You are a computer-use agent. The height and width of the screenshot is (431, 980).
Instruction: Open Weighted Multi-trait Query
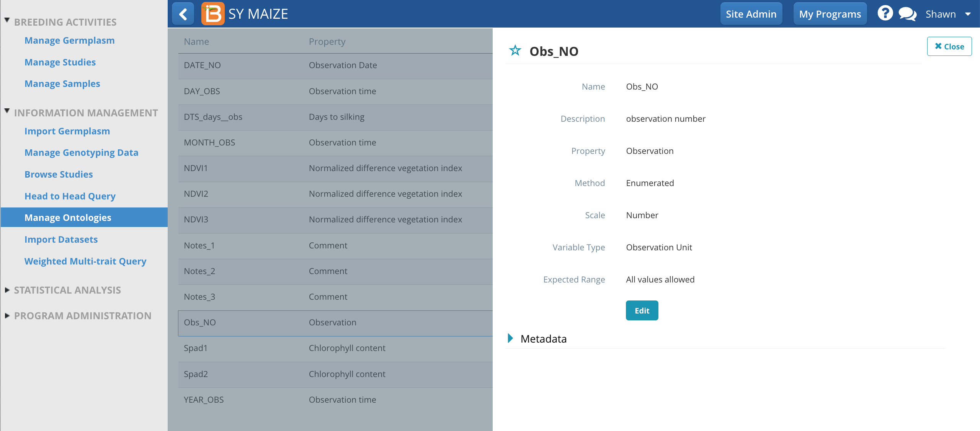(85, 261)
